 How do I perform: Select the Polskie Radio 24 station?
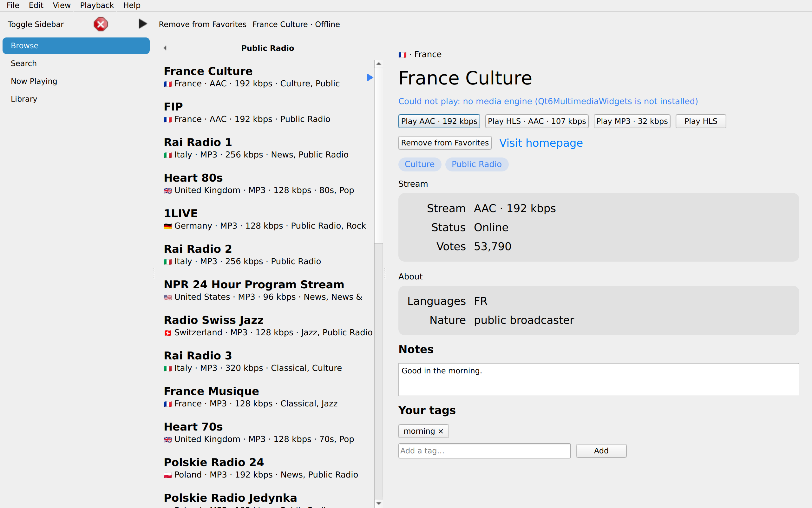tap(268, 469)
